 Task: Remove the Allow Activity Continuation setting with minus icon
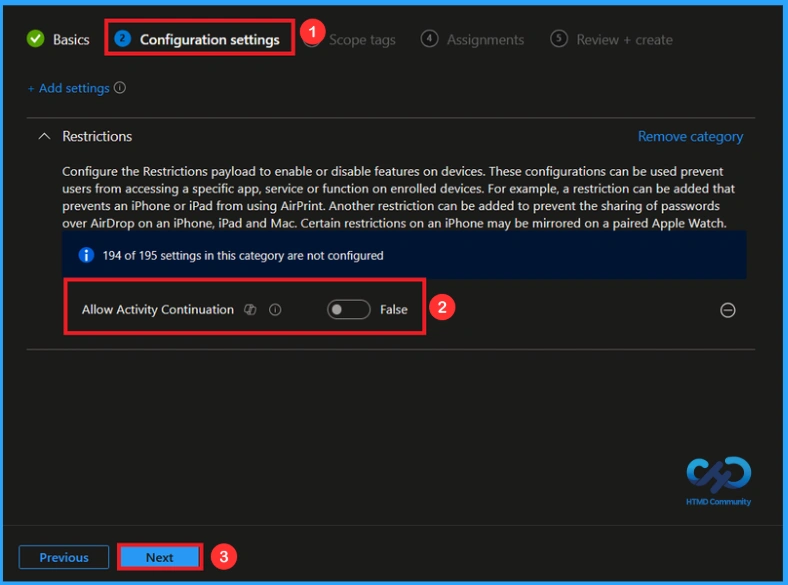[728, 310]
